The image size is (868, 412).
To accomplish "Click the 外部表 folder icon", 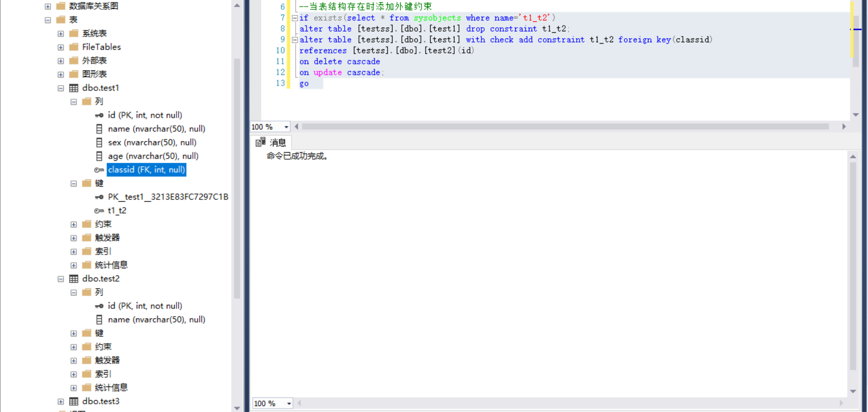I will click(x=74, y=60).
